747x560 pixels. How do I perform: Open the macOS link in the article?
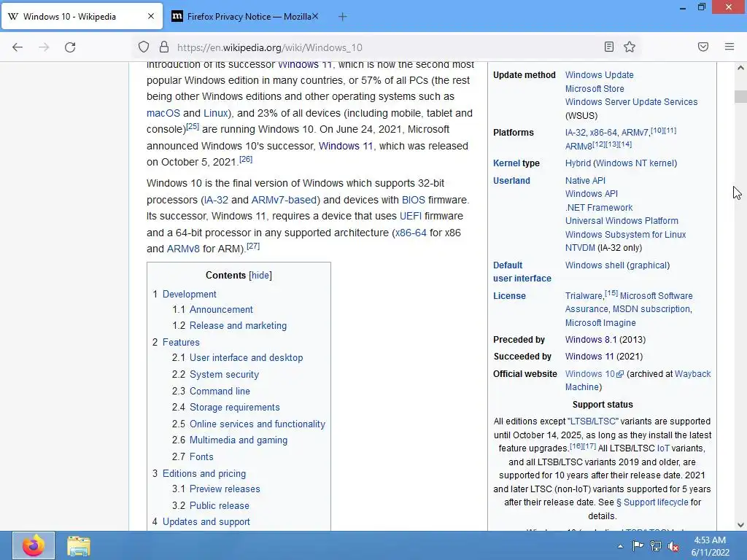point(163,113)
